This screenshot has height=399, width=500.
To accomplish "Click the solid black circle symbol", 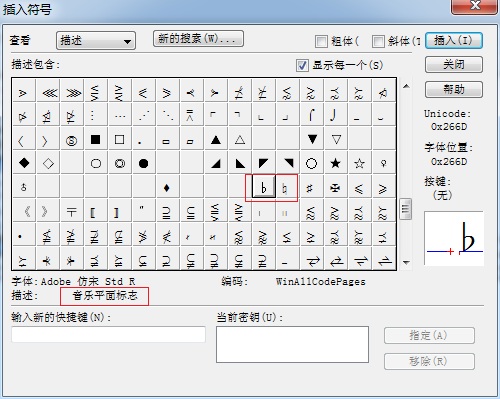I will click(144, 163).
